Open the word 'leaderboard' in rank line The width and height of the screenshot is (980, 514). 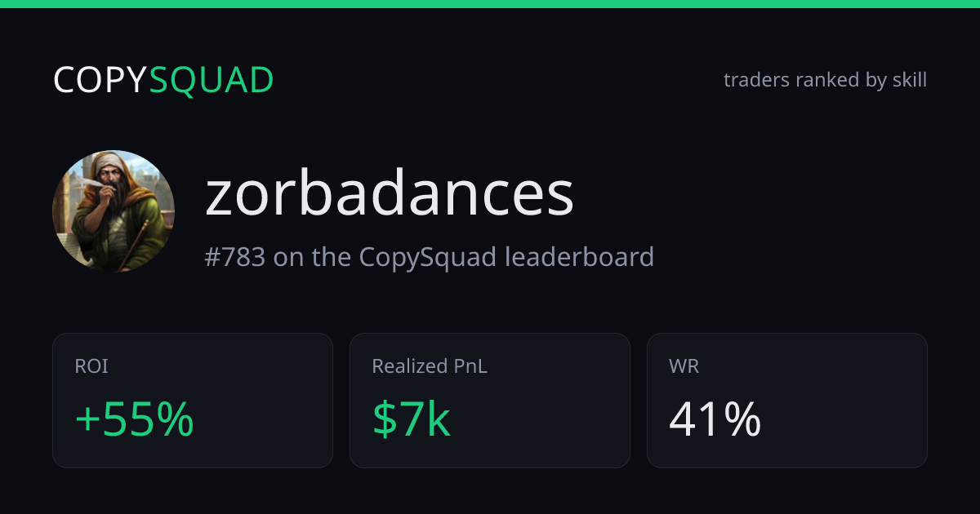click(579, 257)
